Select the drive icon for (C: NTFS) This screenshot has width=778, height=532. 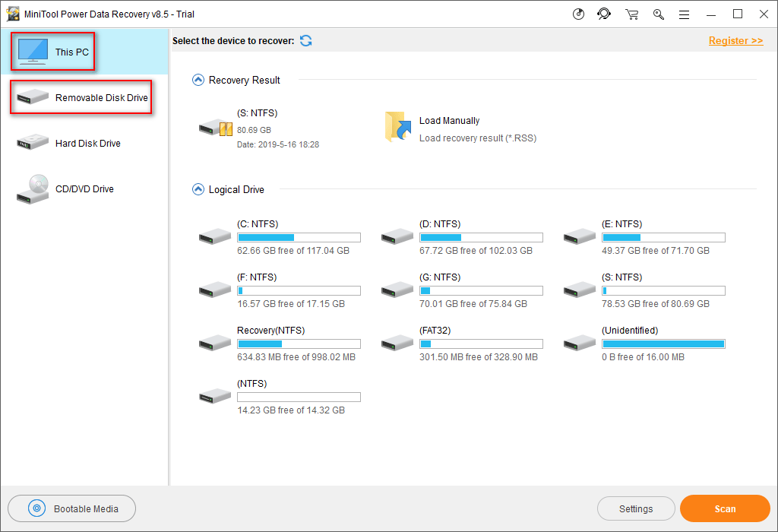point(214,236)
